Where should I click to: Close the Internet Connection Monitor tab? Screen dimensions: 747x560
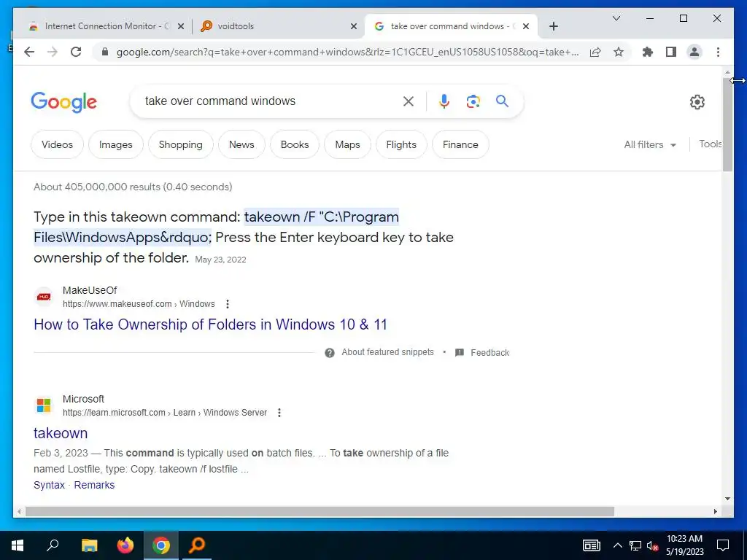tap(181, 26)
